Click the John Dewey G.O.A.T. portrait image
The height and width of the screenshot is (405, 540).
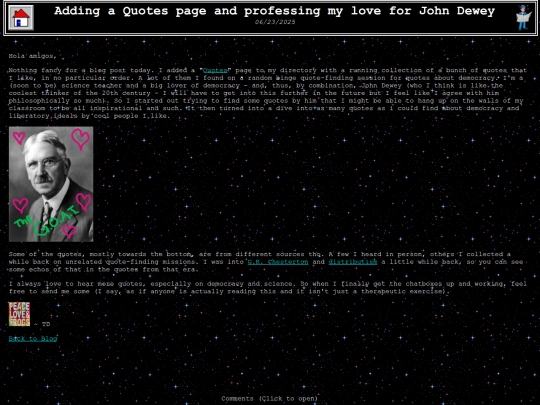[x=51, y=184]
